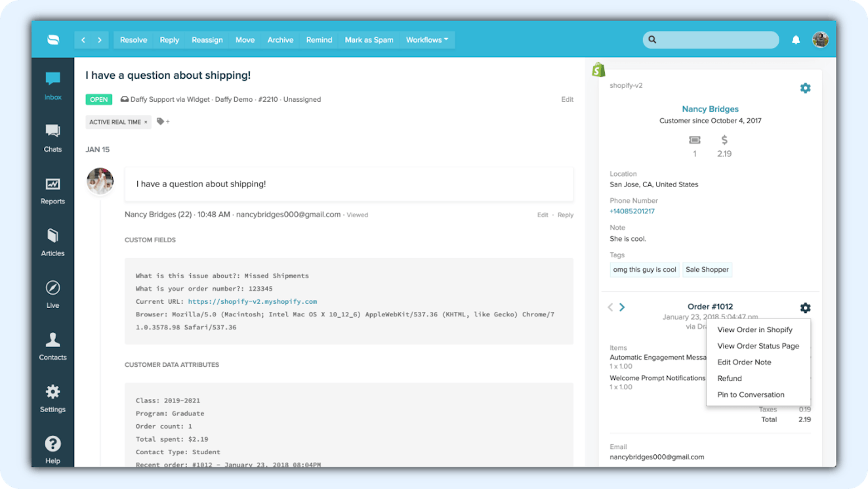Go to Chats section
This screenshot has width=868, height=489.
coord(52,138)
